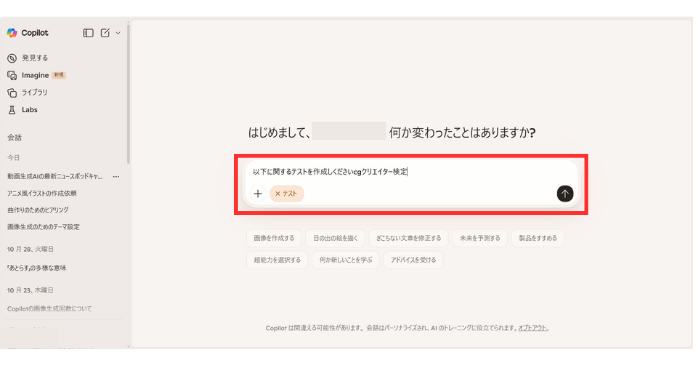Open the 画像生成のためのテーマ設定 conversation
Viewport: 698px width, 365px height.
[x=44, y=227]
